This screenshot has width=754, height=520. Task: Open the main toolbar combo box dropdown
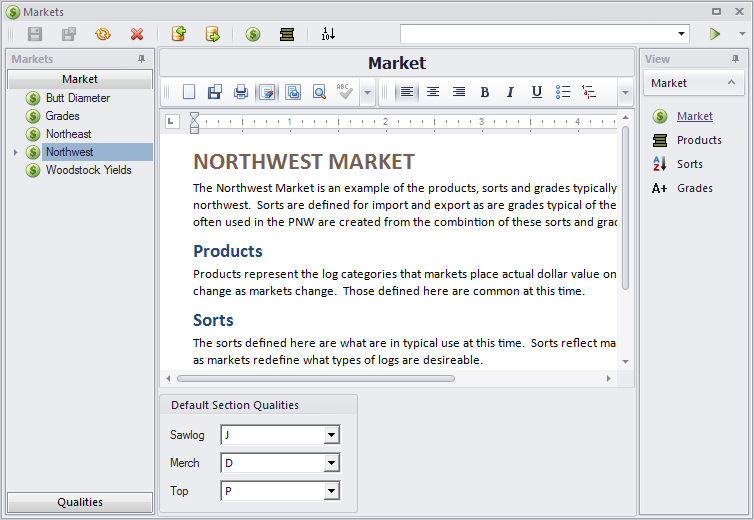click(681, 34)
